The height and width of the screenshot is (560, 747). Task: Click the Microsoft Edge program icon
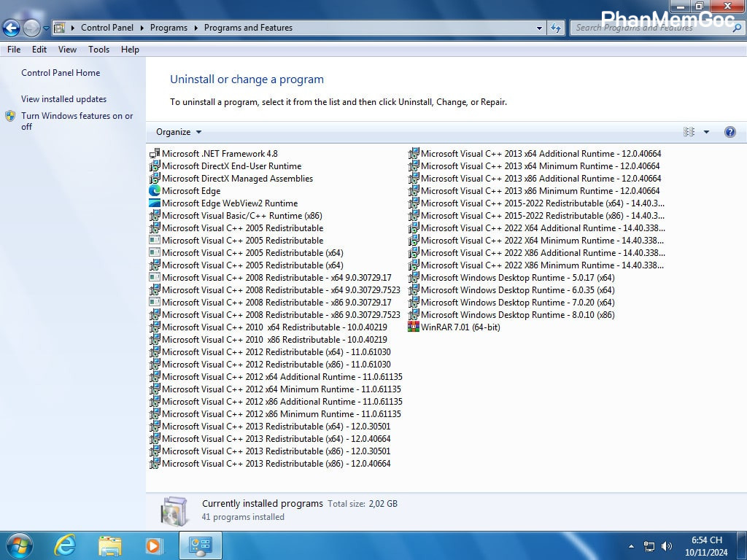155,191
